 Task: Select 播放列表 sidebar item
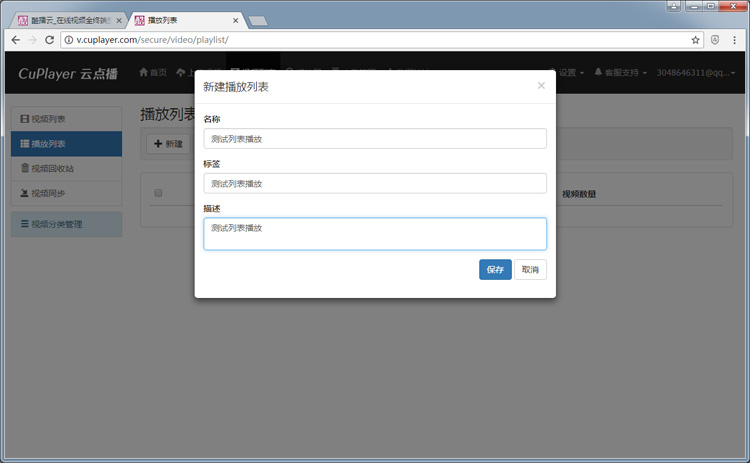click(66, 144)
